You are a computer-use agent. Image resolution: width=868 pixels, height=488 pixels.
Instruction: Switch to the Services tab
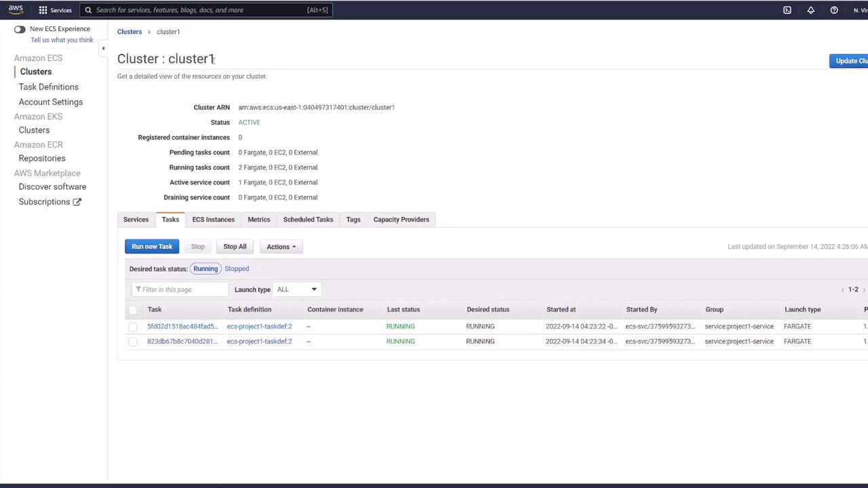(136, 220)
